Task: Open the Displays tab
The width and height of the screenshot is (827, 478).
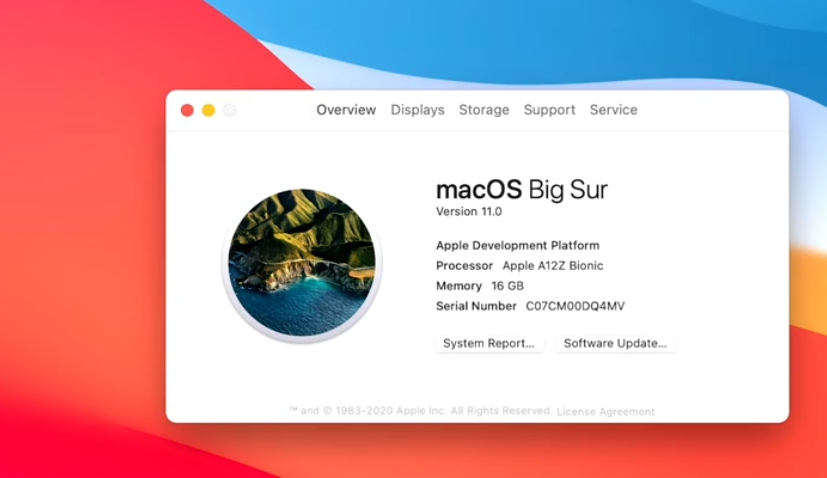Action: pos(417,110)
